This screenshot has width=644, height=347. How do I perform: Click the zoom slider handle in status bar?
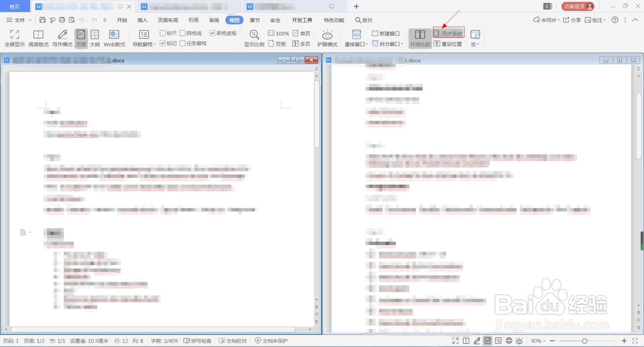(x=584, y=341)
